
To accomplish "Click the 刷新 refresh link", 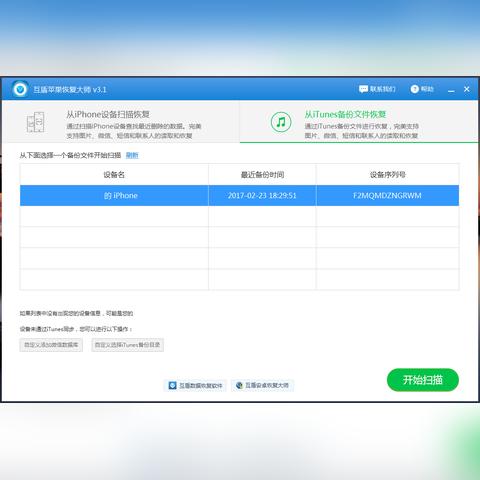I will point(132,155).
